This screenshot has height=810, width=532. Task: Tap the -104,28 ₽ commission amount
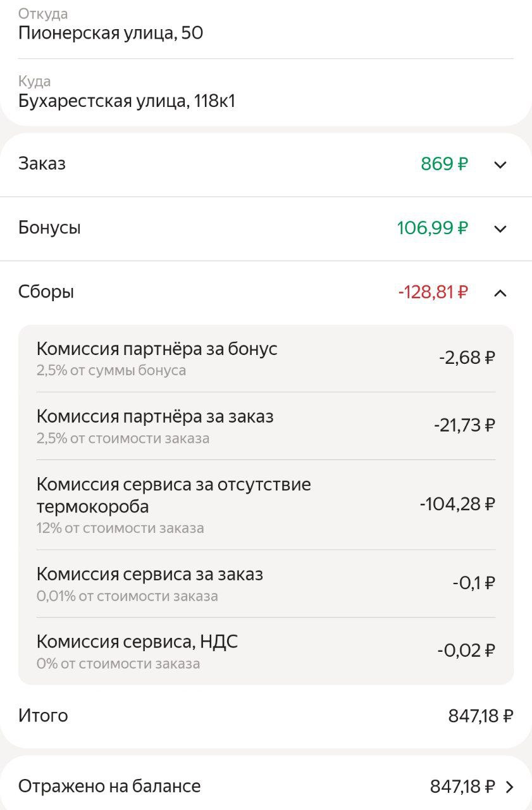[457, 504]
